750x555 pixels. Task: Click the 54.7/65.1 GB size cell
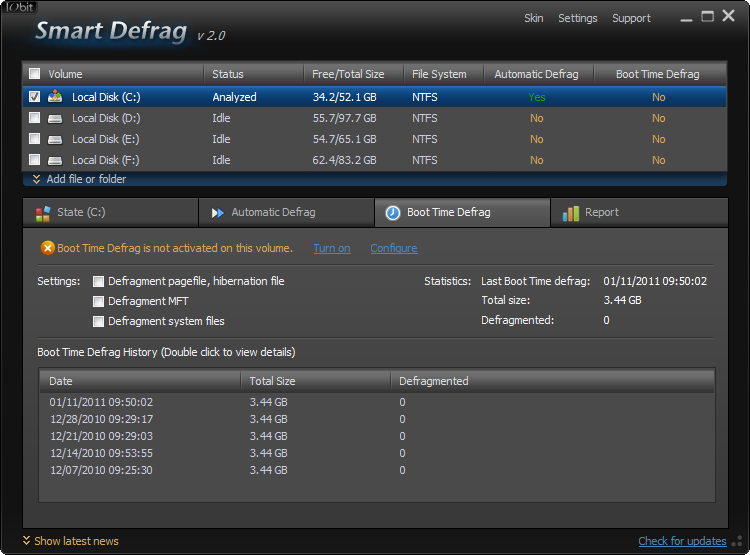point(344,139)
